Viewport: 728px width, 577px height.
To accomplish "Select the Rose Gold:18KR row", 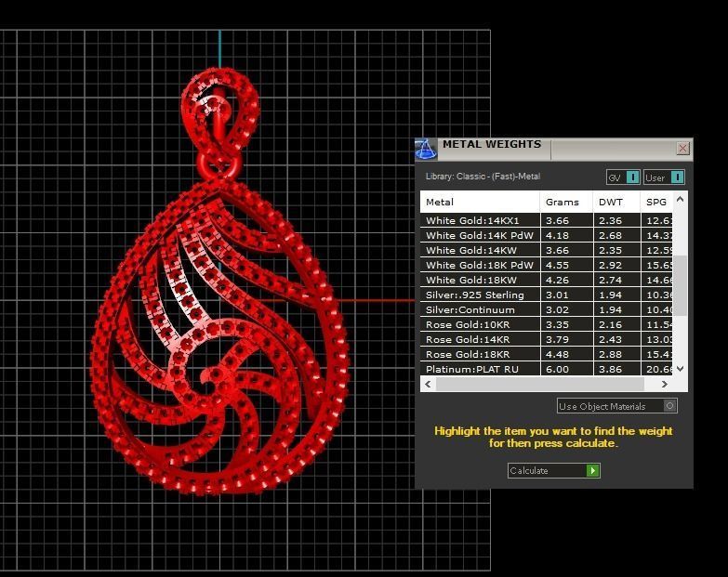I will (x=547, y=354).
